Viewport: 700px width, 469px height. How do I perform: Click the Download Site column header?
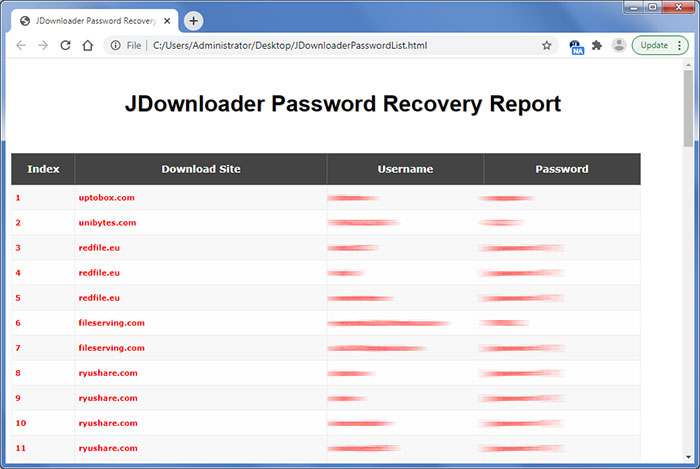point(200,169)
